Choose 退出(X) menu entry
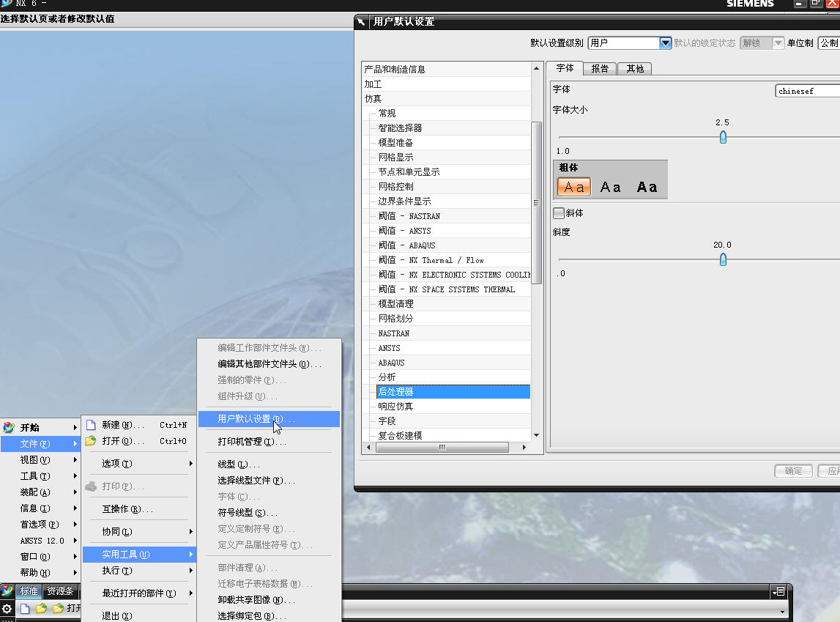 (x=140, y=615)
